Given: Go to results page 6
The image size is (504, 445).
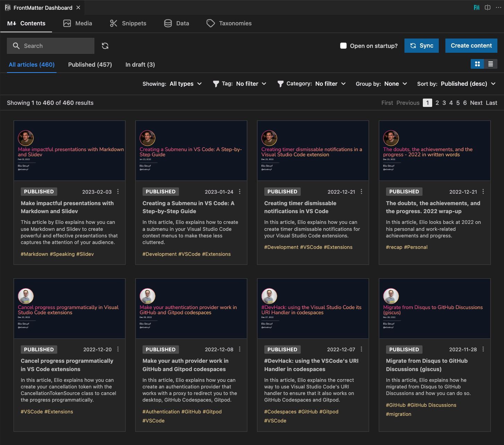Looking at the screenshot, I should [465, 103].
